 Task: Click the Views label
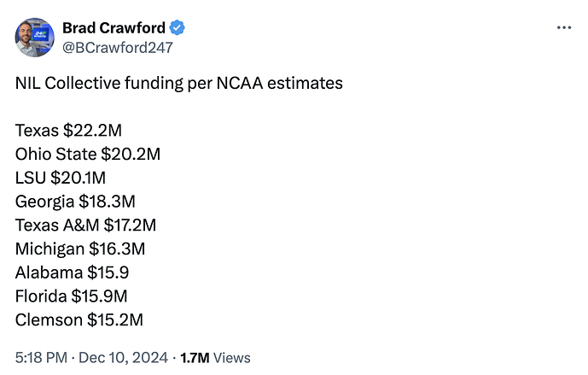[232, 358]
